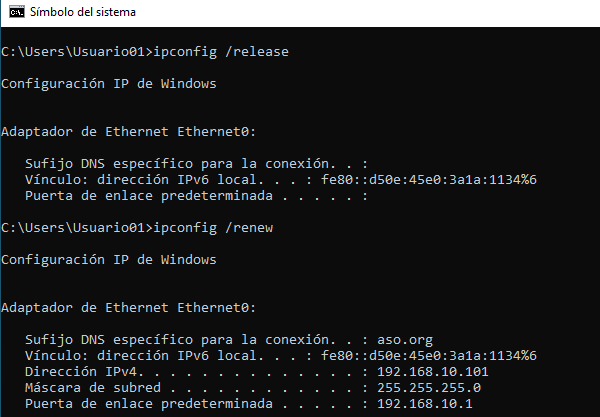Click the DNS suffix value aso.org
The height and width of the screenshot is (417, 600).
(x=404, y=339)
